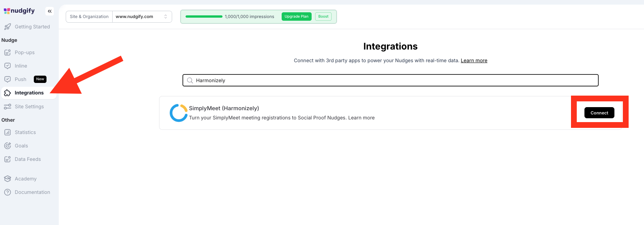Click the Boost button
Image resolution: width=644 pixels, height=225 pixels.
tap(324, 17)
